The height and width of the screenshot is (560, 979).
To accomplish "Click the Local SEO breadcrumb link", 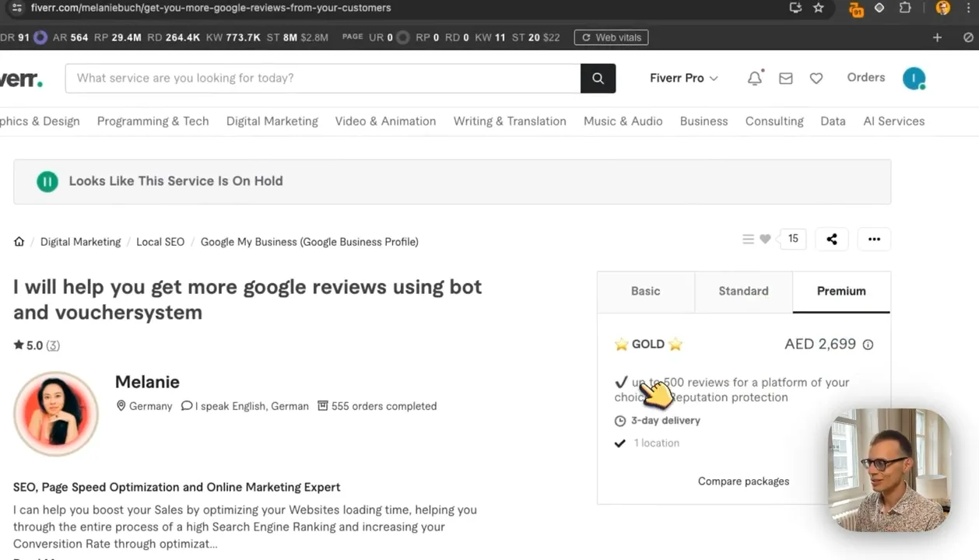I will pyautogui.click(x=160, y=242).
